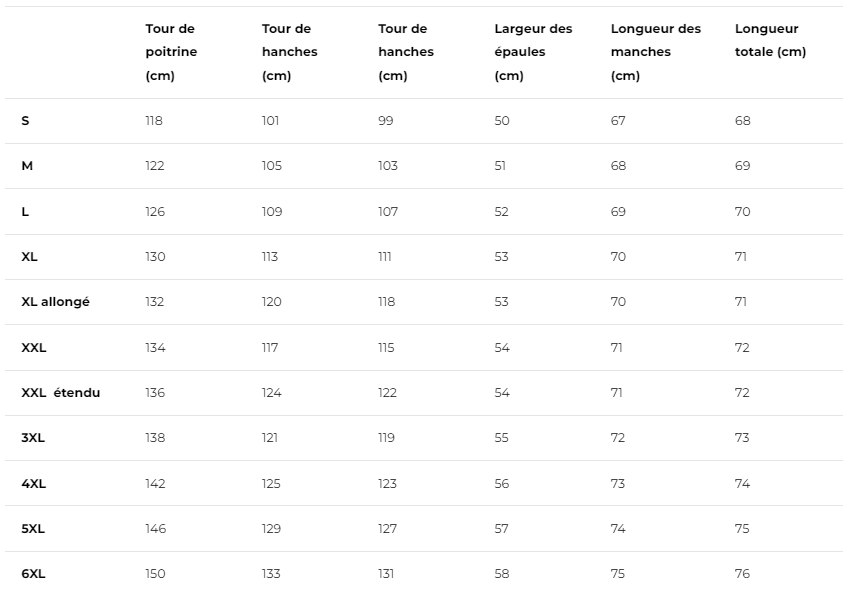Click chest value 134 in XXL row

[x=155, y=348]
